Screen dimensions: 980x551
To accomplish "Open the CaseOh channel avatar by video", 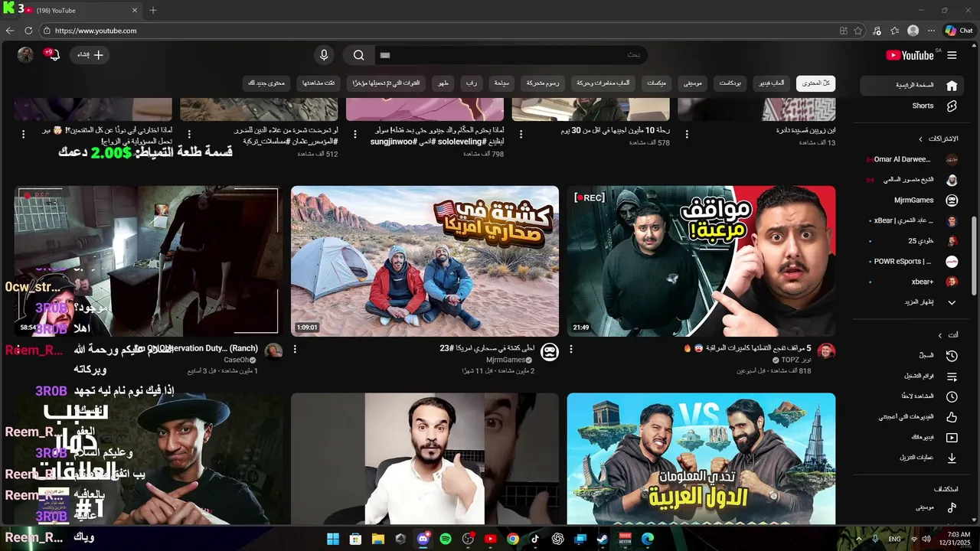I will coord(273,352).
